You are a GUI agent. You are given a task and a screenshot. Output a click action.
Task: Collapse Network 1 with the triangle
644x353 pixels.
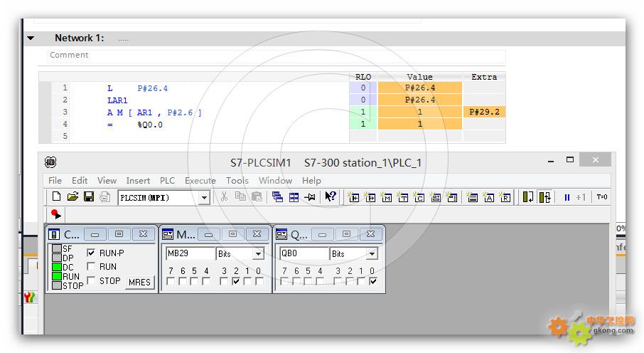31,38
